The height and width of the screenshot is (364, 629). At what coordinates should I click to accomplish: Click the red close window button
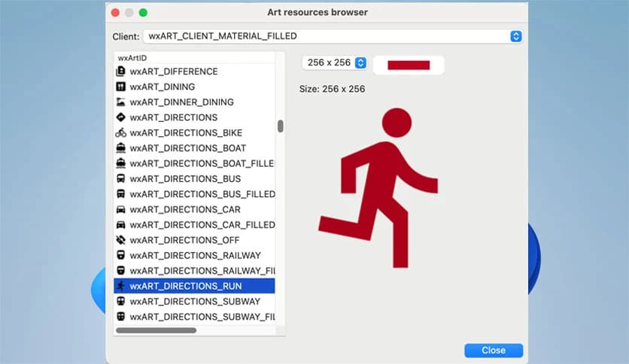(116, 13)
